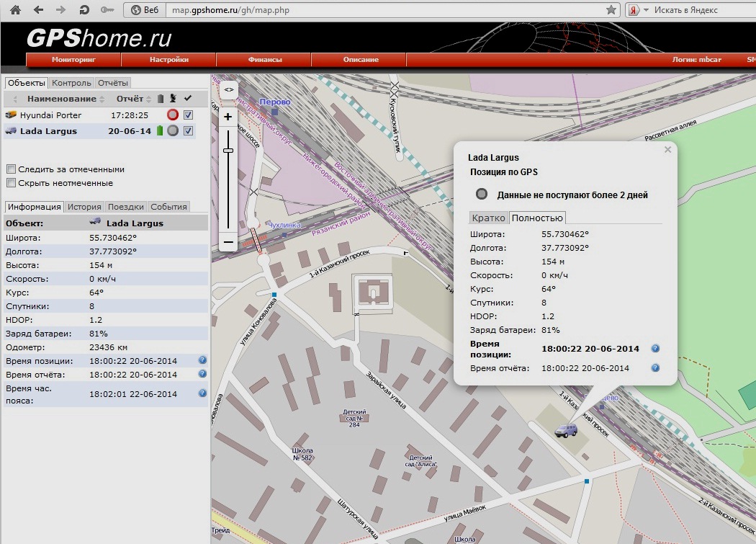Uncheck the Lada Largus checkbox
756x544 pixels.
188,131
